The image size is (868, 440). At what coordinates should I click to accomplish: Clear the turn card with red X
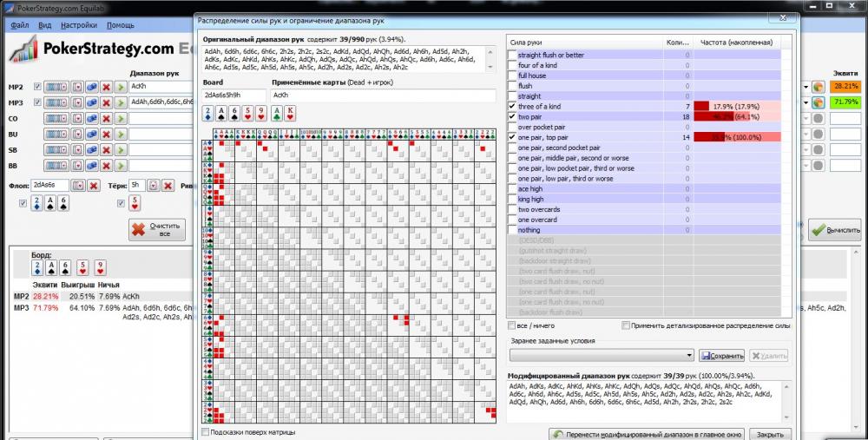[168, 186]
